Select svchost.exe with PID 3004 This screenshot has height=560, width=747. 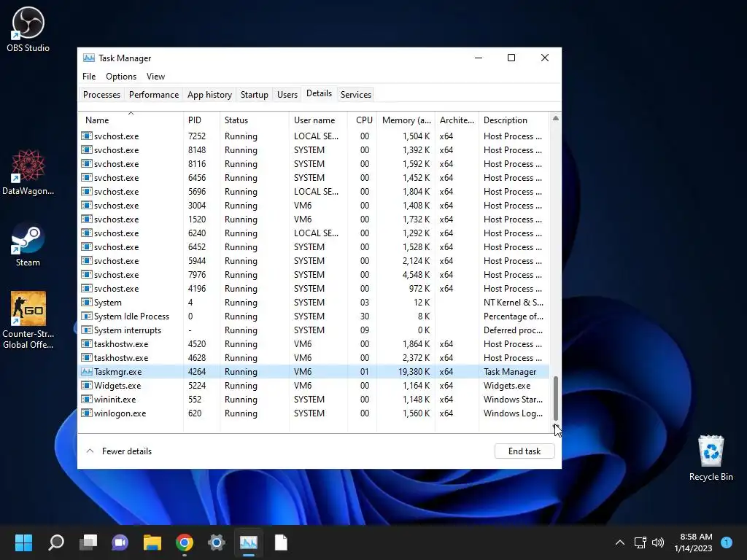(314, 205)
